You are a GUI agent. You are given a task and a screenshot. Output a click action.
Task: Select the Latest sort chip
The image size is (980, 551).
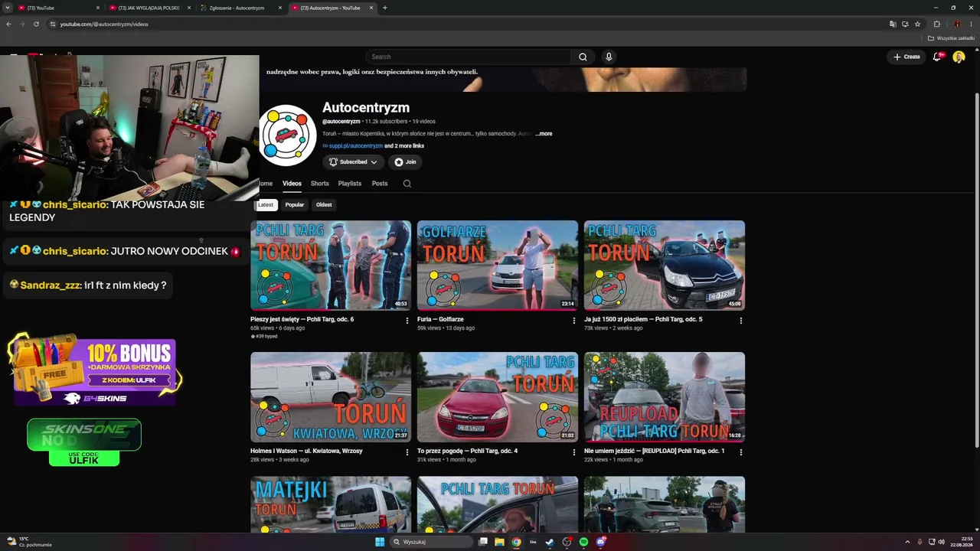tap(266, 205)
